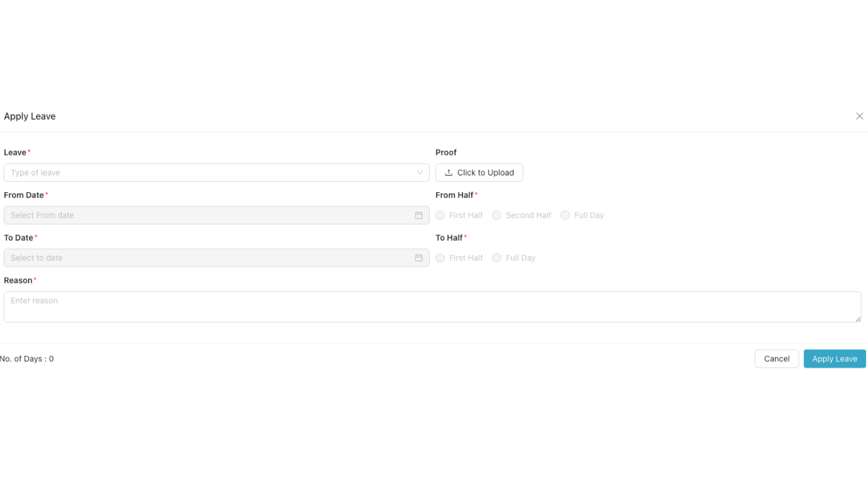Click the upload icon in Click to Upload
This screenshot has width=868, height=496.
coord(448,172)
